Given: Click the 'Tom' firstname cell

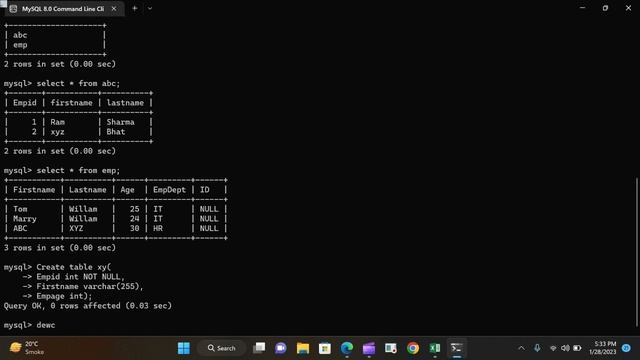Looking at the screenshot, I should point(20,209).
